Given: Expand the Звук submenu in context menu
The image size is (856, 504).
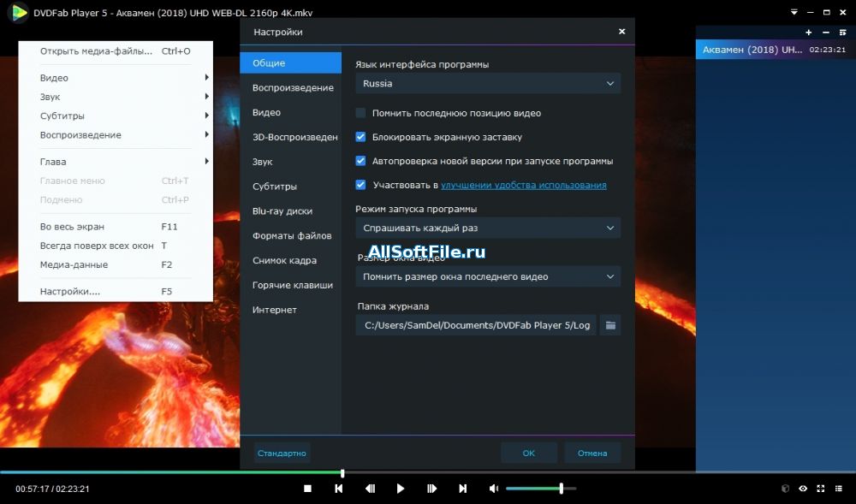Looking at the screenshot, I should coord(116,97).
